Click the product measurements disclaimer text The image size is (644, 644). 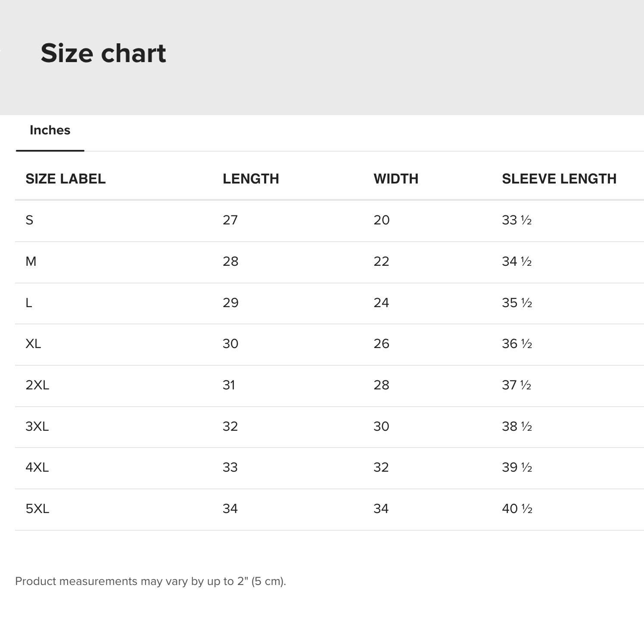click(150, 581)
